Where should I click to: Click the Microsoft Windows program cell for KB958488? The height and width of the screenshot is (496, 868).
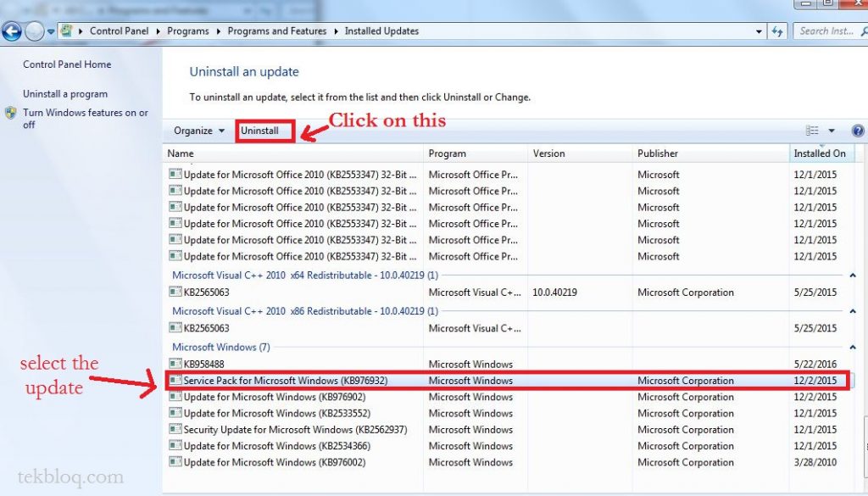coord(470,365)
